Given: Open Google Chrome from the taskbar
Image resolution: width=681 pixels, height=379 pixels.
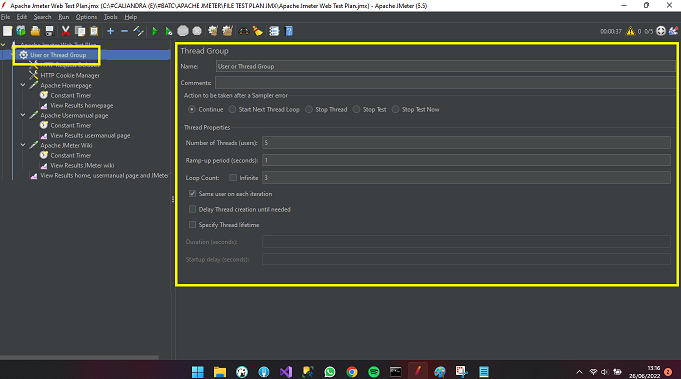Looking at the screenshot, I should point(352,372).
